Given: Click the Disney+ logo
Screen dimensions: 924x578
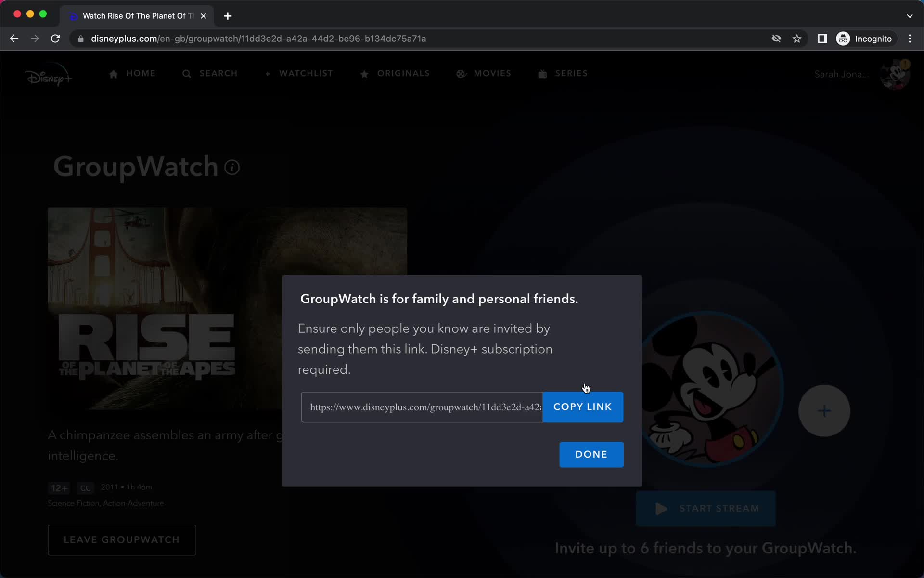Looking at the screenshot, I should point(49,75).
